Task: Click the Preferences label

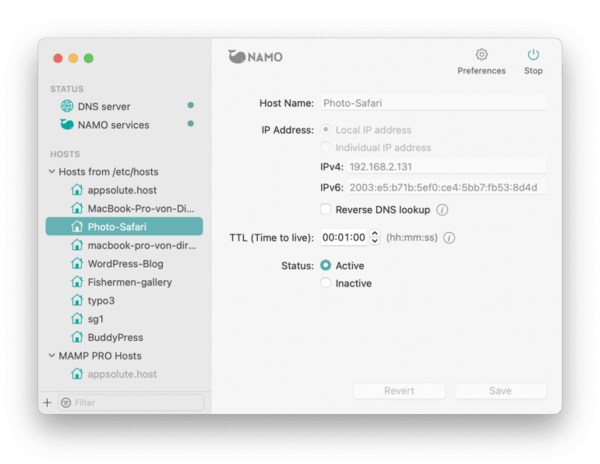Action: pyautogui.click(x=481, y=71)
